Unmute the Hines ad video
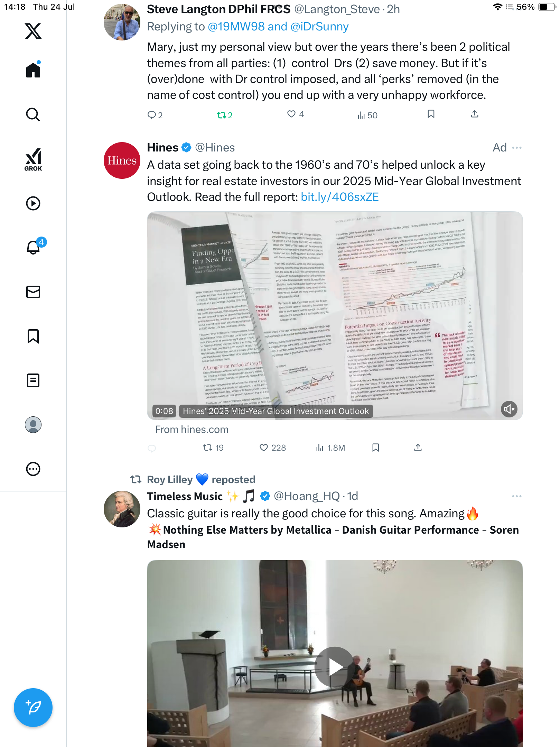 [x=509, y=409]
